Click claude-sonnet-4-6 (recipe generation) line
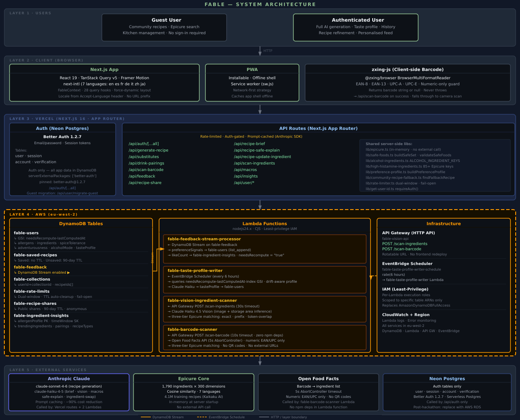The image size is (520, 420). [x=69, y=386]
